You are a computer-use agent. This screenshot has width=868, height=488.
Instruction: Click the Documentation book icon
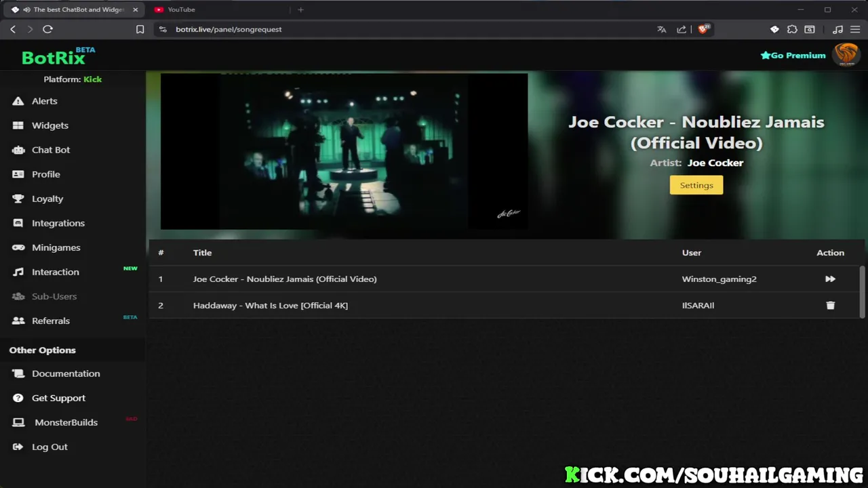click(x=18, y=373)
